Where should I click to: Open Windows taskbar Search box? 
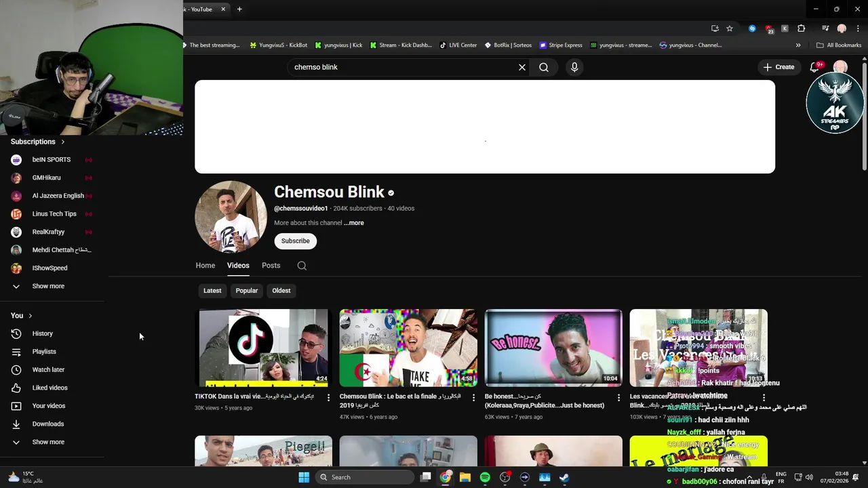365,477
